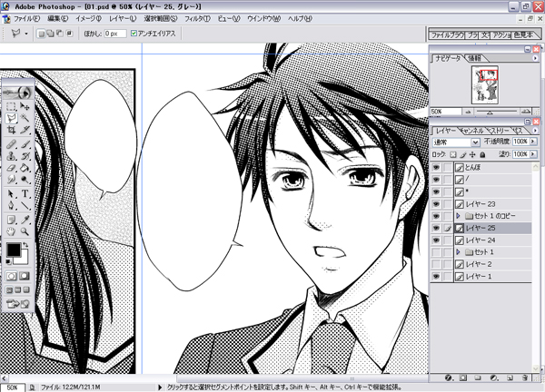The height and width of the screenshot is (392, 545).
Task: Delete layer with trash icon
Action: pyautogui.click(x=525, y=377)
